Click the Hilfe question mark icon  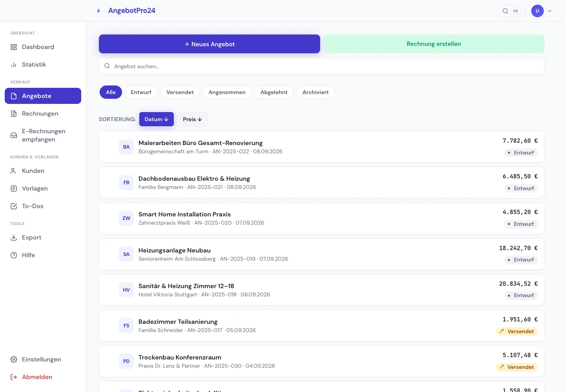point(14,255)
